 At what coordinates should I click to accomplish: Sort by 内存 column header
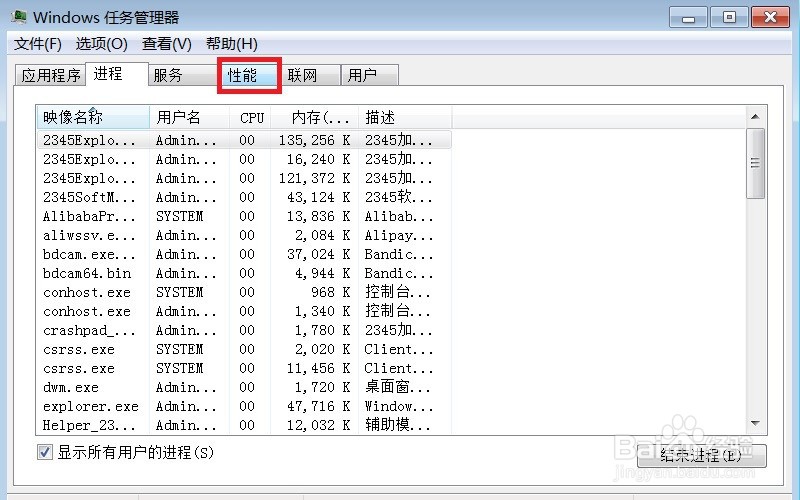[314, 117]
